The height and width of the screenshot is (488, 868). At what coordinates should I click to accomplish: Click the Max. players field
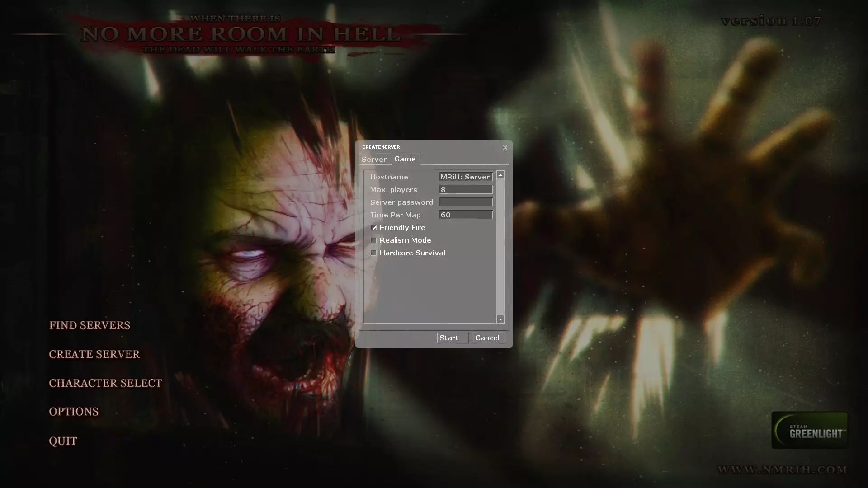tap(466, 190)
